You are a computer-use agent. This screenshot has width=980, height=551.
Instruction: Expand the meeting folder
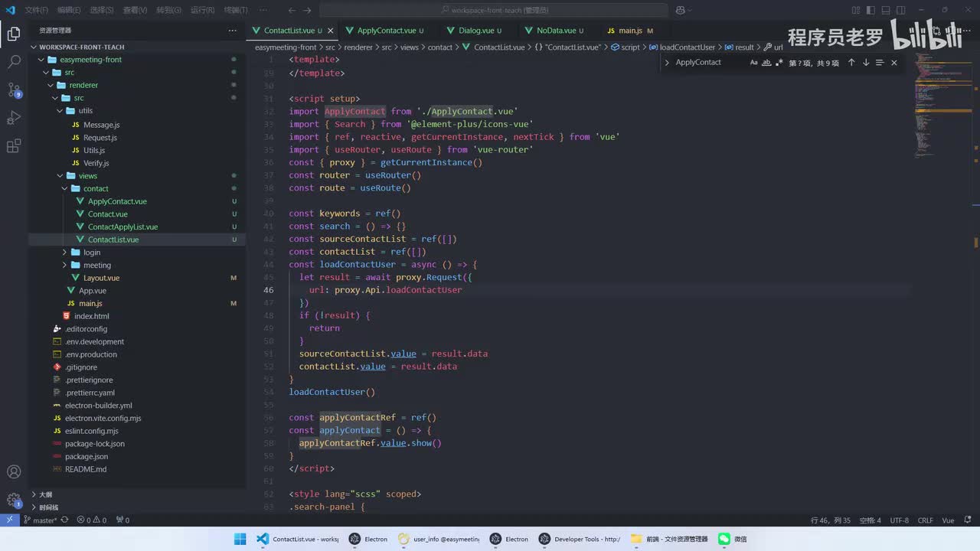click(x=96, y=266)
